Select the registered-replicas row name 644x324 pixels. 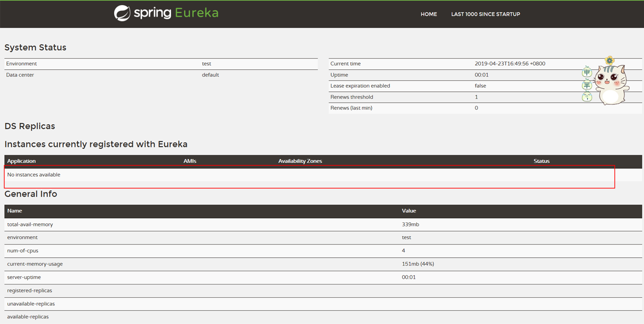[29, 291]
